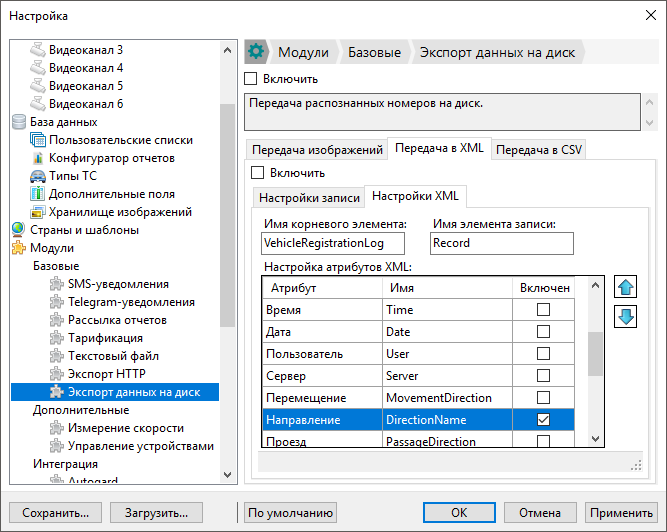Viewport: 667px width, 532px height.
Task: Click puzzle icon beside Telegram-уведомления
Action: [57, 302]
